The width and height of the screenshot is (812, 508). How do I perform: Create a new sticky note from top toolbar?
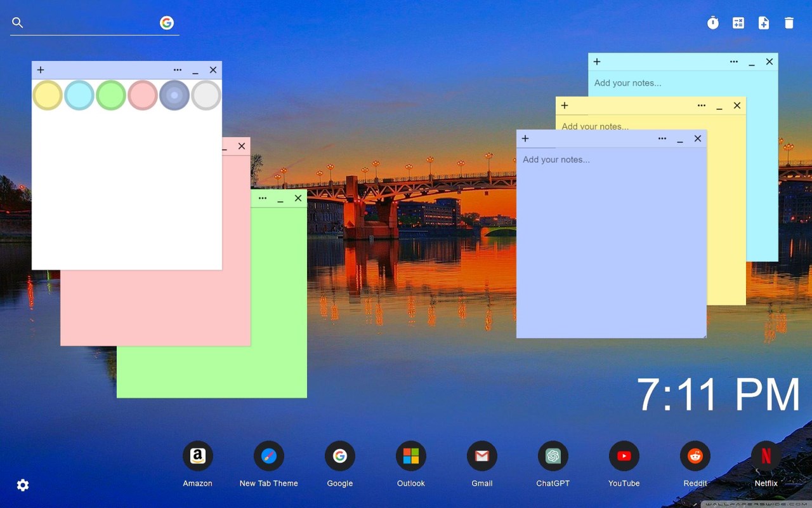pos(764,23)
